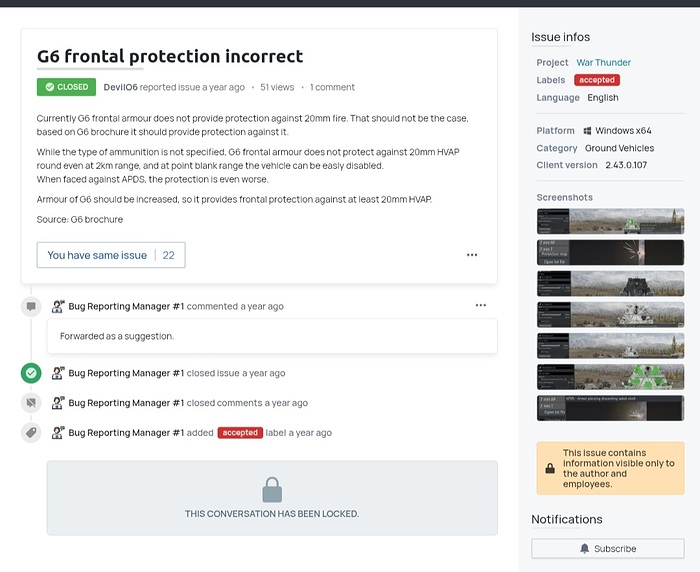Subscribe to issue notifications
The image size is (700, 572).
(608, 548)
